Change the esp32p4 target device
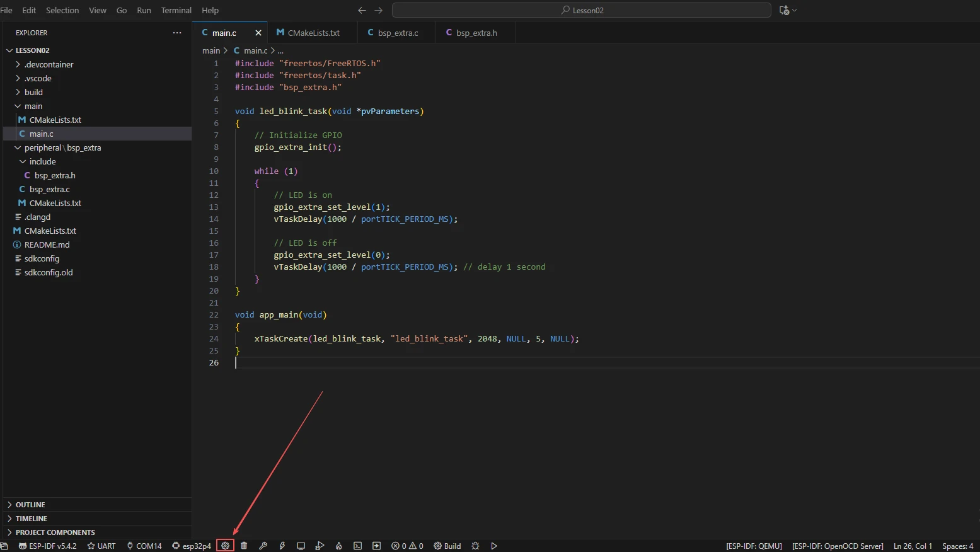Screen dimensions: 980x552 pos(192,546)
